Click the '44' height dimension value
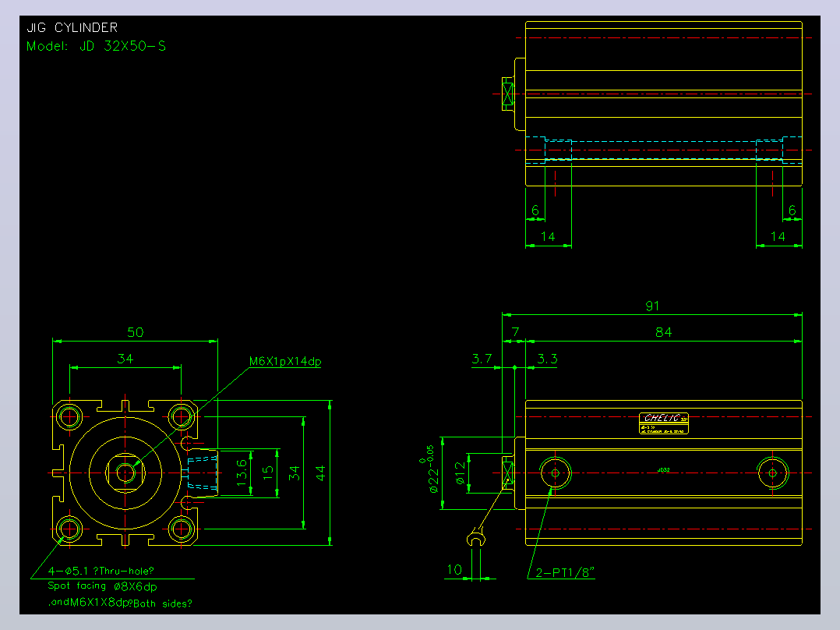Image resolution: width=840 pixels, height=630 pixels. pyautogui.click(x=320, y=473)
